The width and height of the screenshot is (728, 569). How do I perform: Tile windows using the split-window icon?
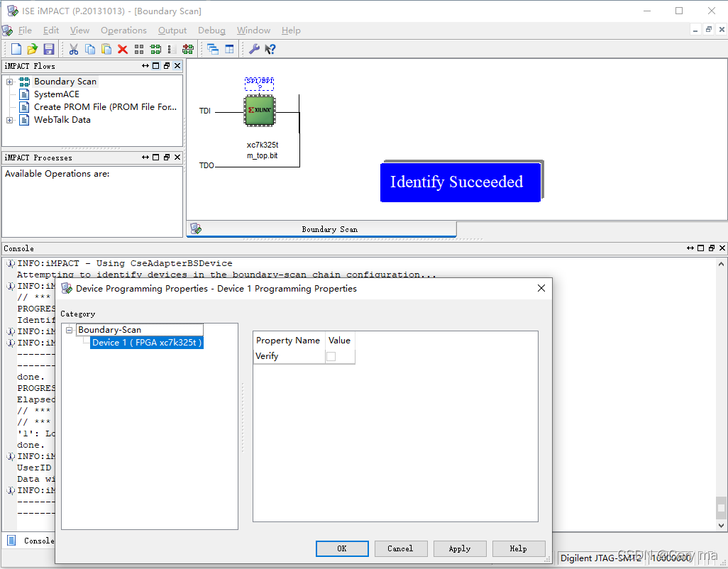click(x=229, y=49)
